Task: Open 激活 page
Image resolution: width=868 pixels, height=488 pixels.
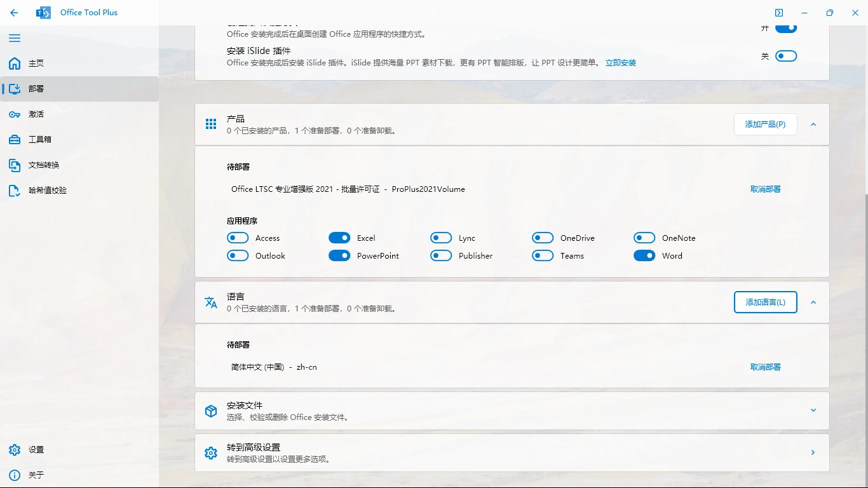Action: pos(79,114)
